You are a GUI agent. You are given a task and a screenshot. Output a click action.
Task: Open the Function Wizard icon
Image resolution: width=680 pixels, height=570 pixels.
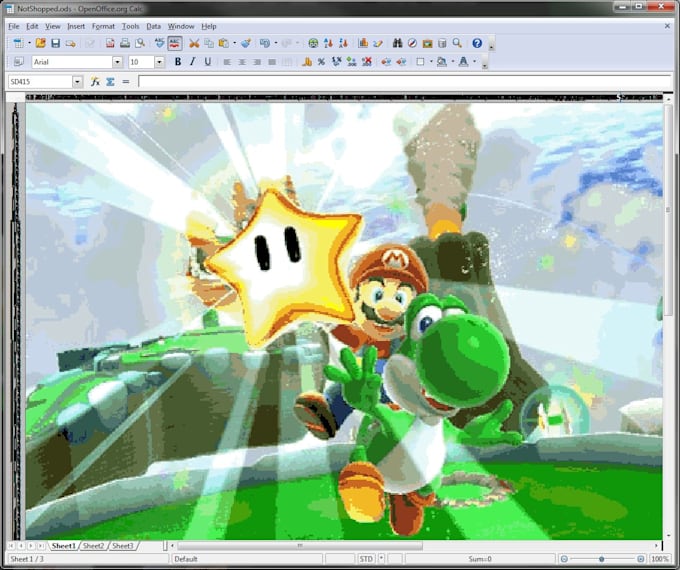coord(95,82)
